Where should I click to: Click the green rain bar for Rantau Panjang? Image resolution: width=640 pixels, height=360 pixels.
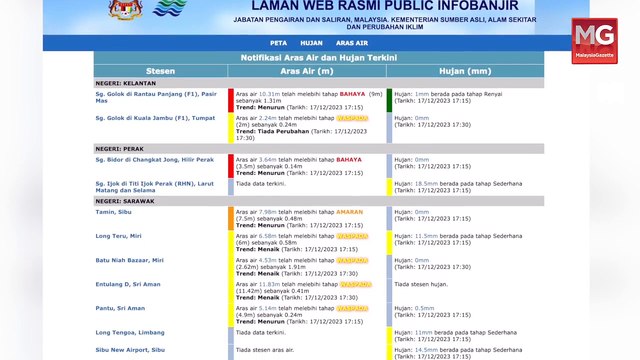tap(389, 100)
